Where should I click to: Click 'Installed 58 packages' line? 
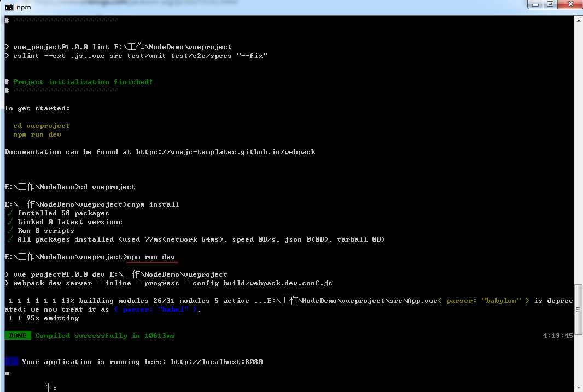point(63,213)
